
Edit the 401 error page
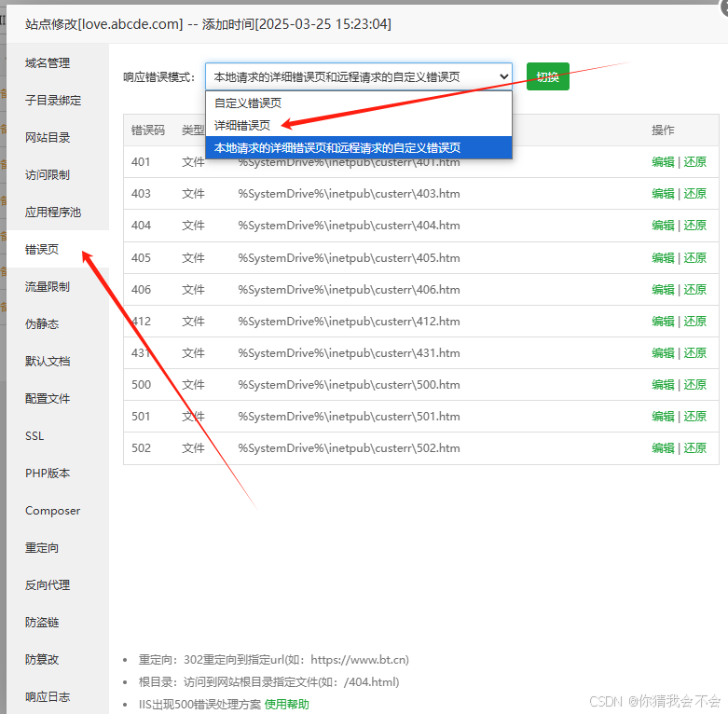(x=663, y=162)
